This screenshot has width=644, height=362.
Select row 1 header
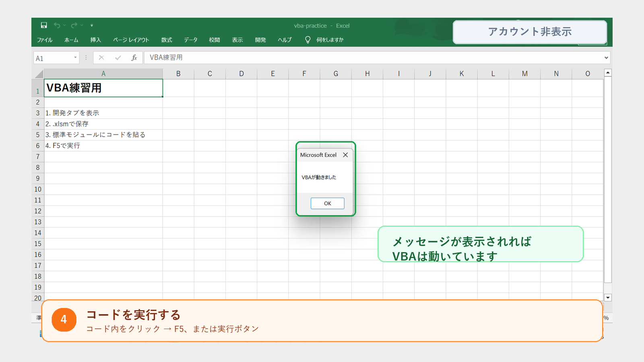click(38, 88)
